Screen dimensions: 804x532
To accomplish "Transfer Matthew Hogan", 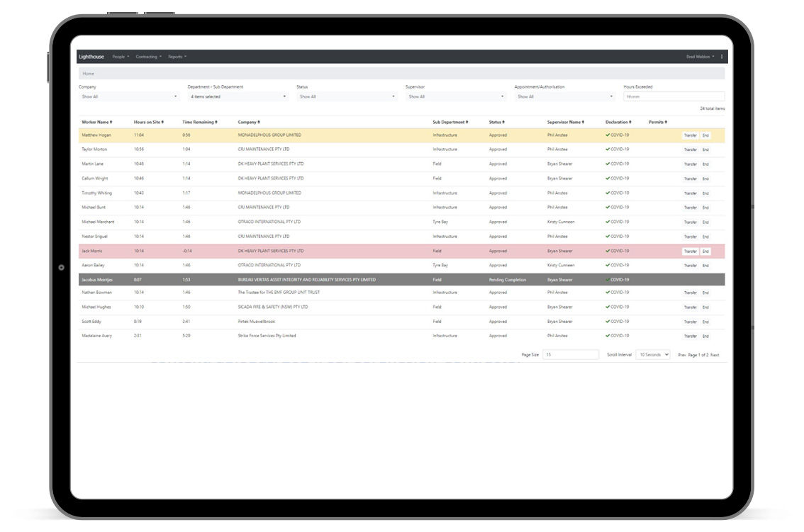I will [x=690, y=135].
